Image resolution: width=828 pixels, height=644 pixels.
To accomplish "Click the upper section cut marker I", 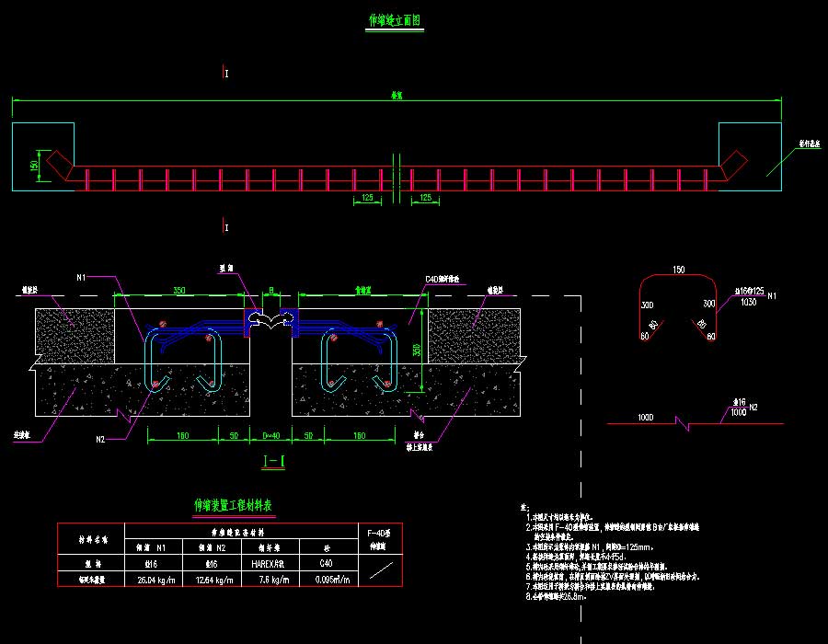I will (226, 73).
